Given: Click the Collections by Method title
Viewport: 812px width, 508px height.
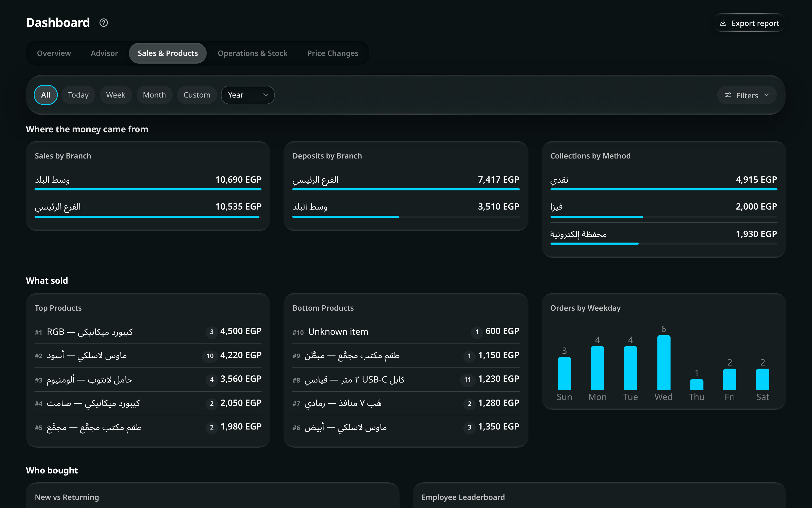Looking at the screenshot, I should point(590,156).
